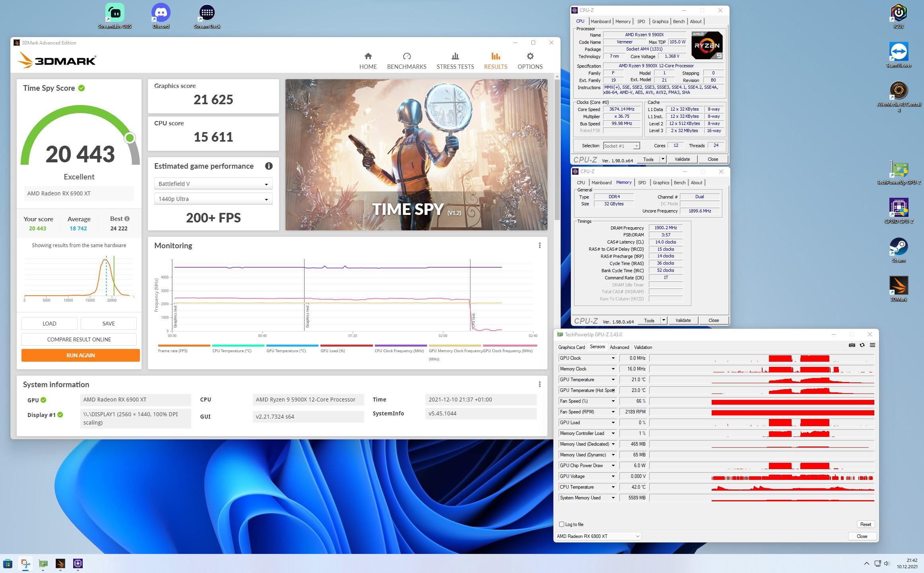The height and width of the screenshot is (573, 924).
Task: Switch to Bench tab in top CPU-Z
Action: (679, 21)
